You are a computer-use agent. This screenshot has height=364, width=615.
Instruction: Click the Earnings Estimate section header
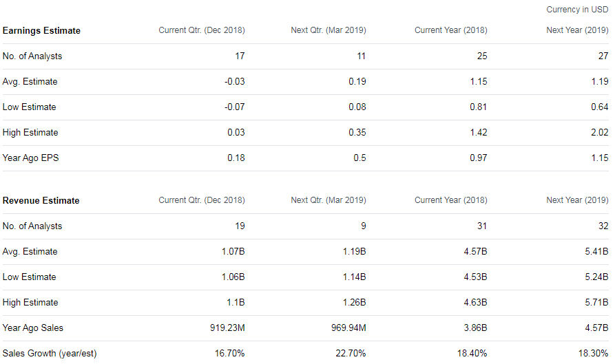pyautogui.click(x=41, y=30)
